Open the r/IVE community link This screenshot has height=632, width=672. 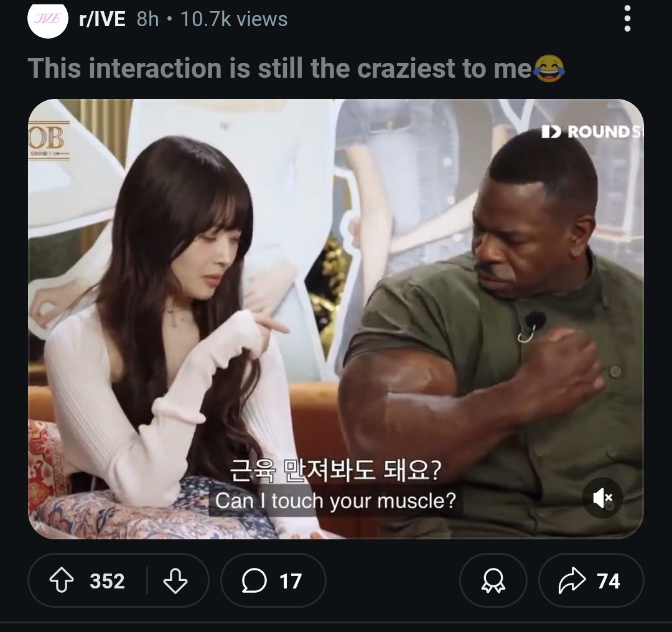102,19
